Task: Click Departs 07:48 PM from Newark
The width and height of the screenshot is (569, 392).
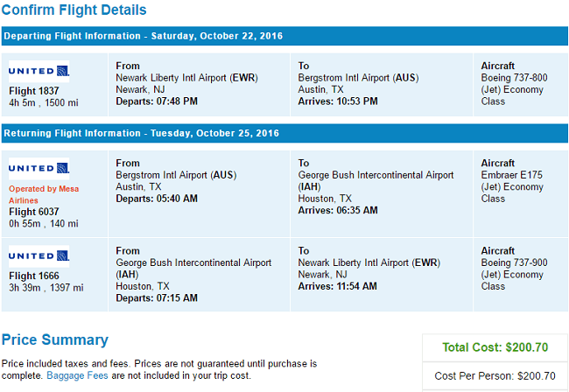Action: pos(157,101)
